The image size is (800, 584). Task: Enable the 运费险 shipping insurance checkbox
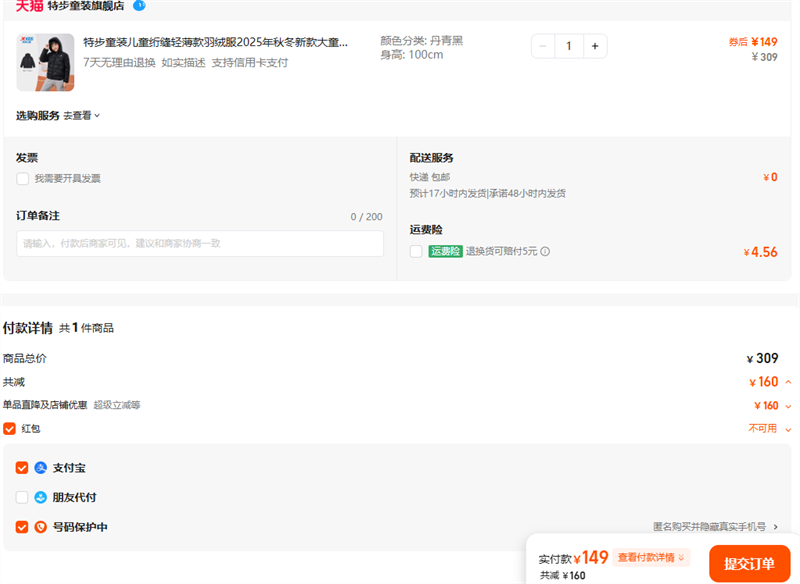(416, 252)
